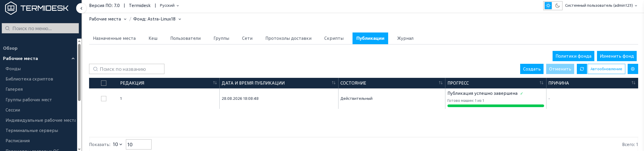This screenshot has width=644, height=151.
Task: Open Группы рабочих мест in the sidebar
Action: [29, 100]
